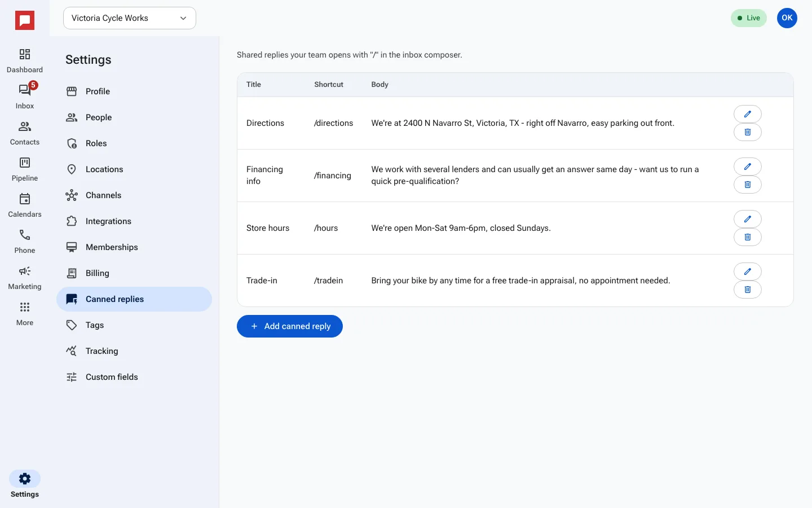Open Tags settings
812x508 pixels.
[x=134, y=325]
